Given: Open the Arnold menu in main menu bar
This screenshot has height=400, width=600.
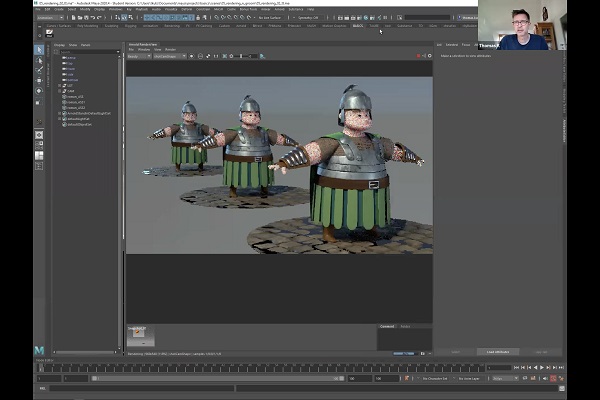Looking at the screenshot, I should click(279, 9).
